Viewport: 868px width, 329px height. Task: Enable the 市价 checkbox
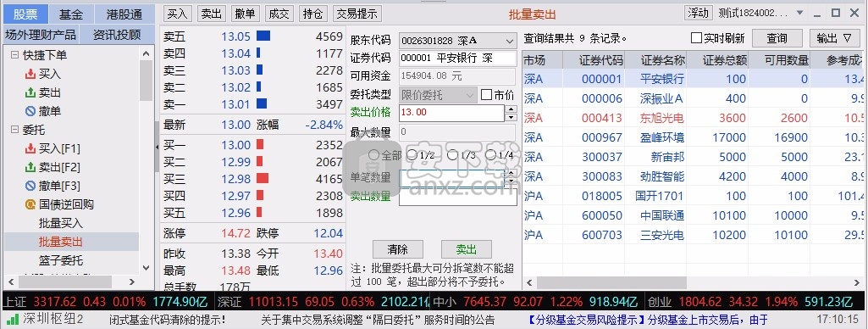(486, 95)
